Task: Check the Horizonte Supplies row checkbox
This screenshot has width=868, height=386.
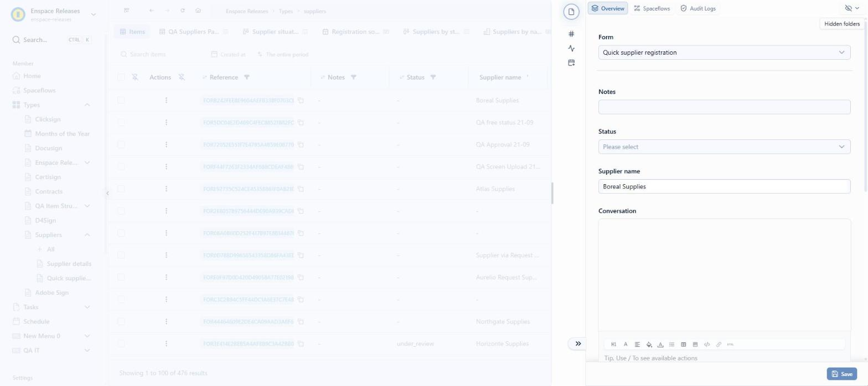Action: pos(121,343)
